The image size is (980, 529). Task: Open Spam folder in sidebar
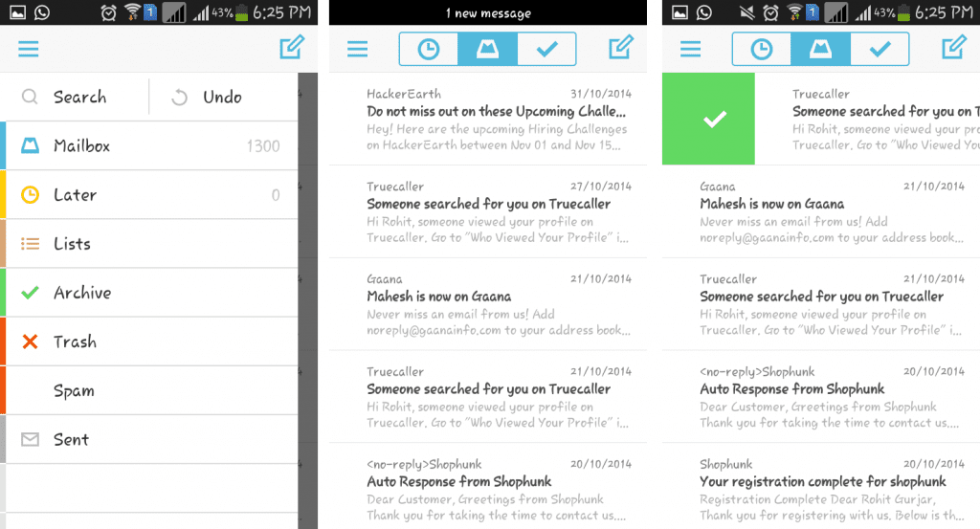pyautogui.click(x=148, y=390)
